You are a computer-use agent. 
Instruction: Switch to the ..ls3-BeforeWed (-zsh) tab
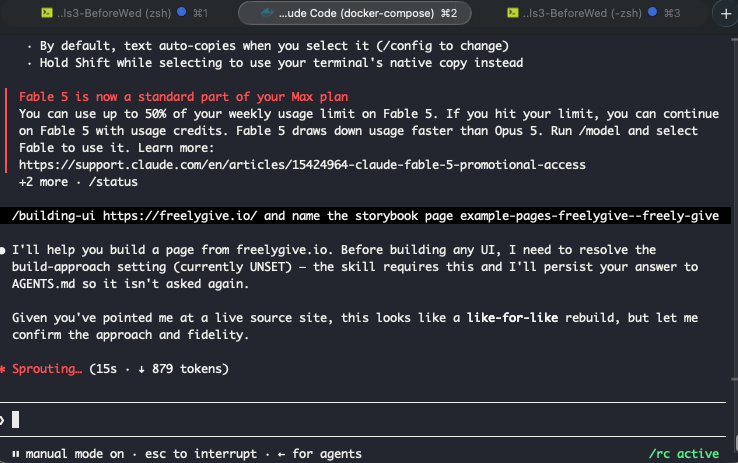[582, 13]
